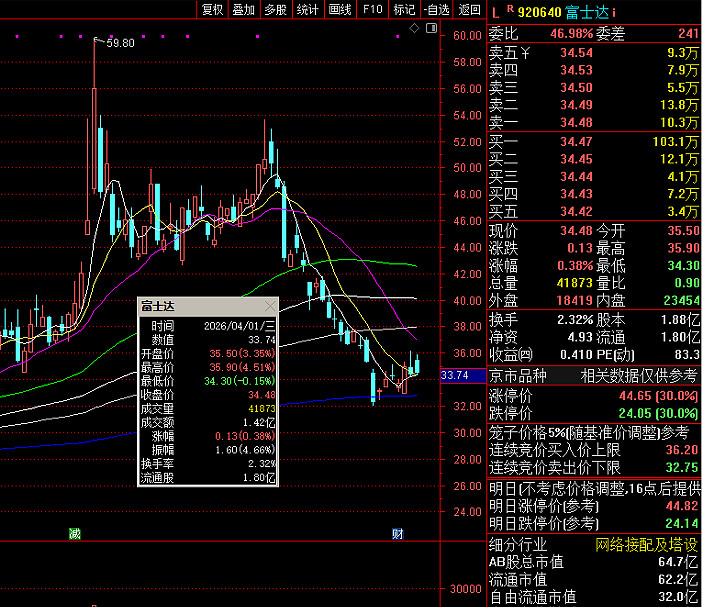Click the 成交额 1.42亿 popup row

(208, 422)
